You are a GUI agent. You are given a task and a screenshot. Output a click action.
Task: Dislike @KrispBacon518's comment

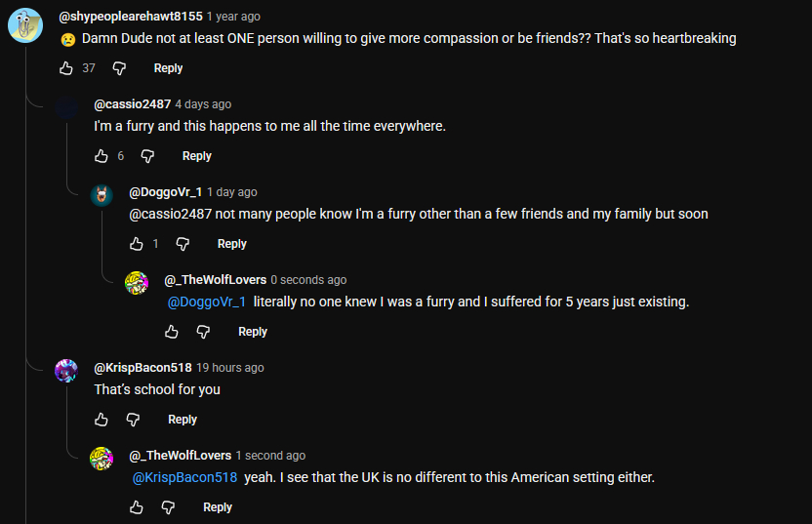(133, 420)
